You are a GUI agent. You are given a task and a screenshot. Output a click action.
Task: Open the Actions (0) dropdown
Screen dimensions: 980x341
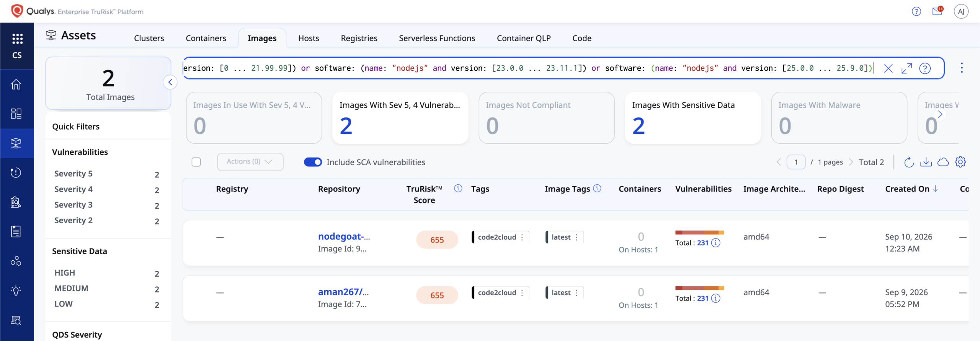pyautogui.click(x=250, y=162)
